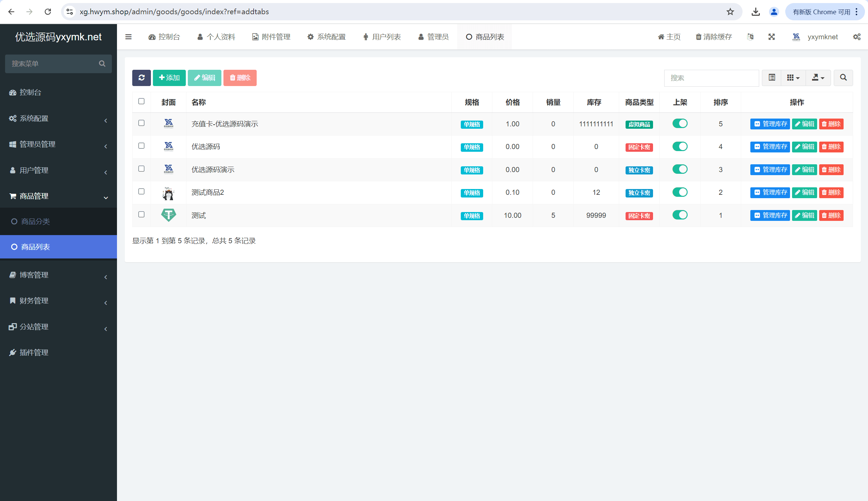Screen dimensions: 868x501
Task: Switch to the 附件管理 tab
Action: click(271, 37)
